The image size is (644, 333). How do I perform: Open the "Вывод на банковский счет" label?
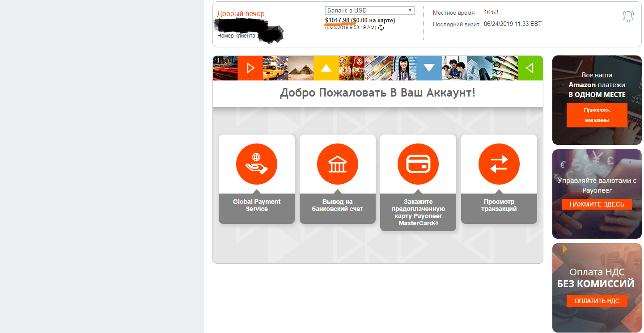click(x=337, y=205)
